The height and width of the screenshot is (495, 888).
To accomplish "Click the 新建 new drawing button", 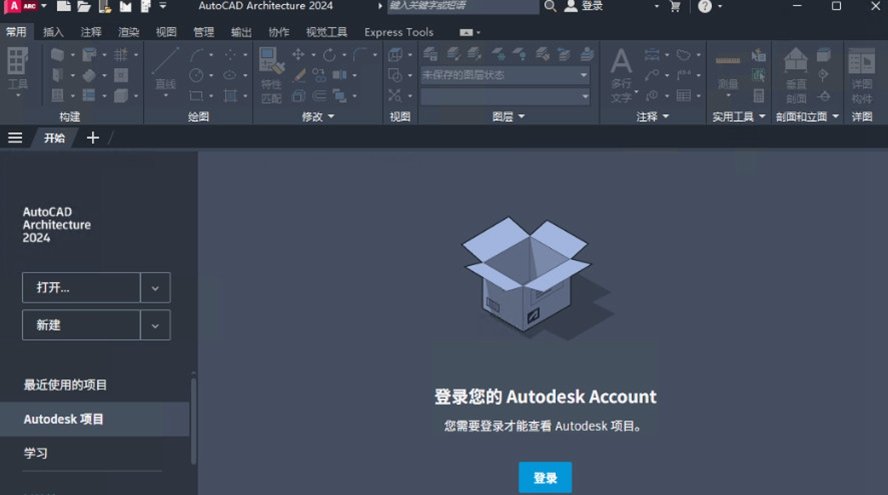I will (81, 325).
